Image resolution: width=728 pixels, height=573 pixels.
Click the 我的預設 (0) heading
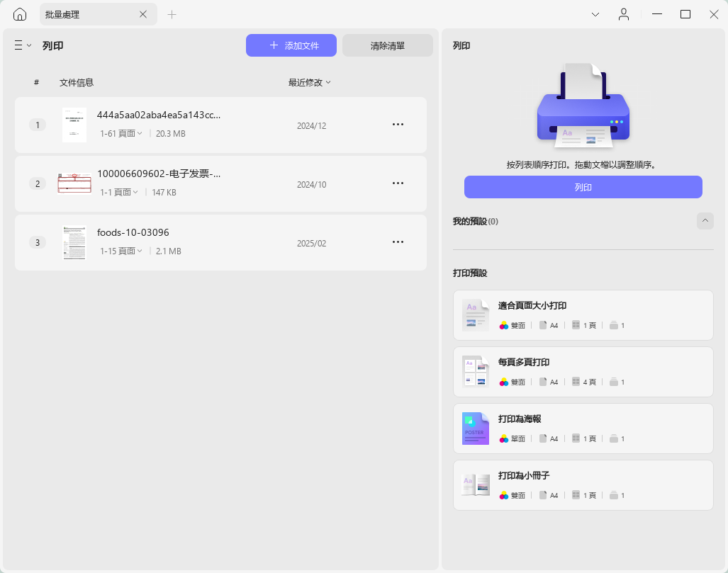[476, 221]
